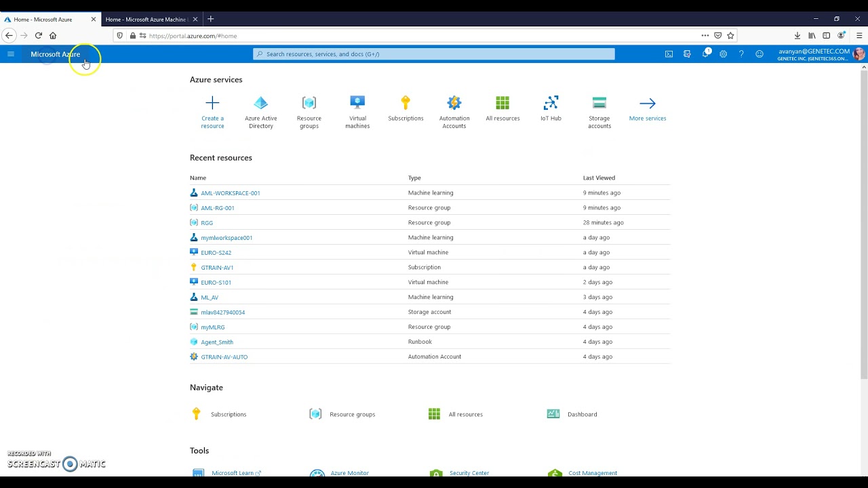The width and height of the screenshot is (868, 488).
Task: Go to Dashboard under Navigate
Action: click(583, 414)
